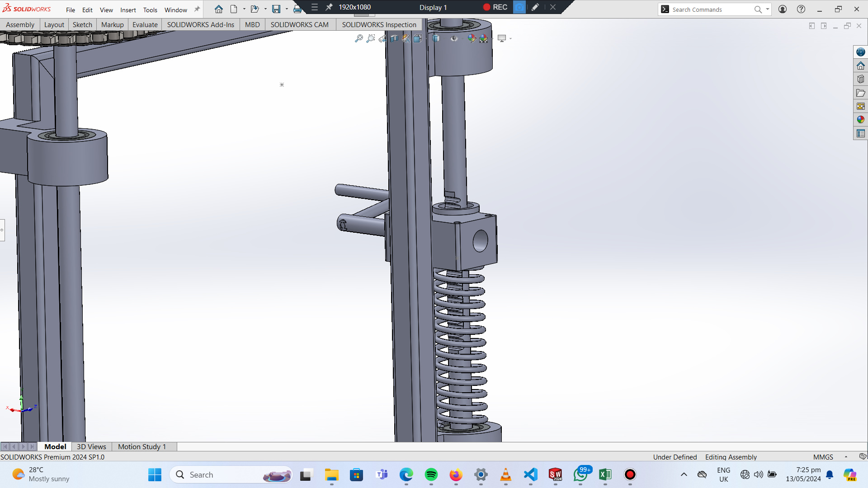Open the Insert menu
868x488 pixels.
click(x=128, y=10)
